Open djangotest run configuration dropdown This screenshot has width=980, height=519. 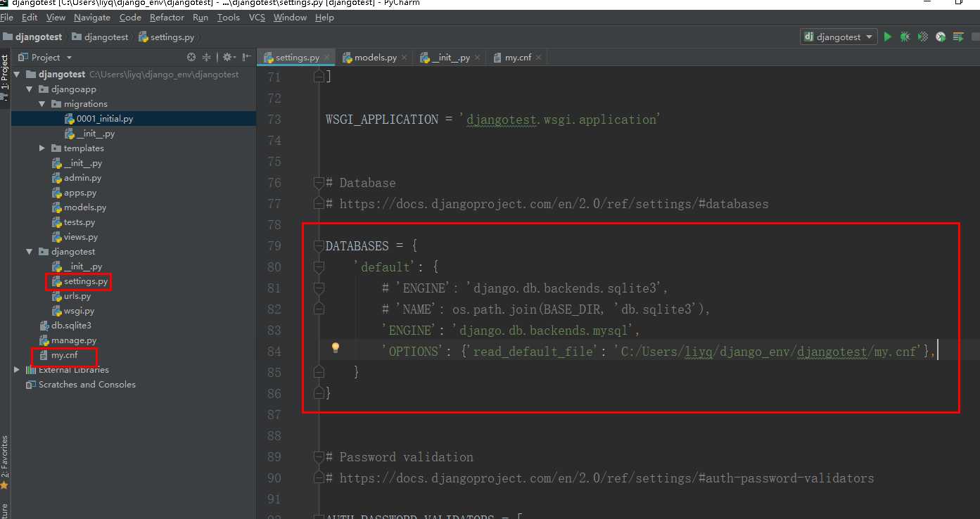[839, 37]
